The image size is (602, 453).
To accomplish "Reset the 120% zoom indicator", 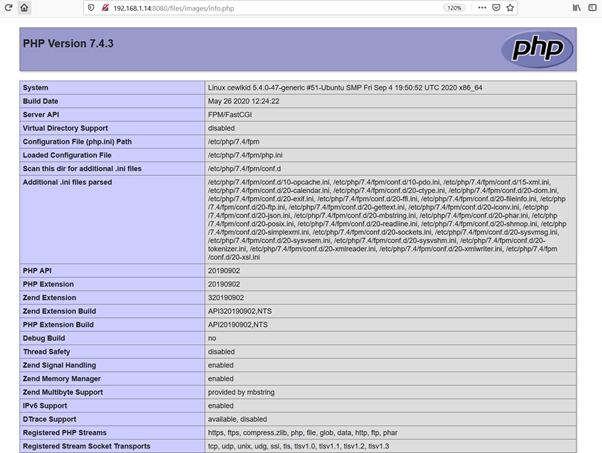I will click(454, 7).
